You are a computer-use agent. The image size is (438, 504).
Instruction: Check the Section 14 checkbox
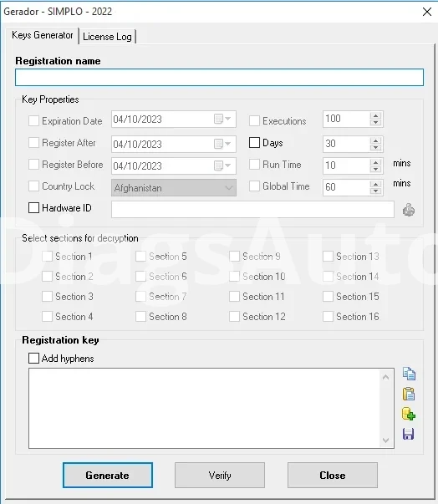pyautogui.click(x=328, y=277)
